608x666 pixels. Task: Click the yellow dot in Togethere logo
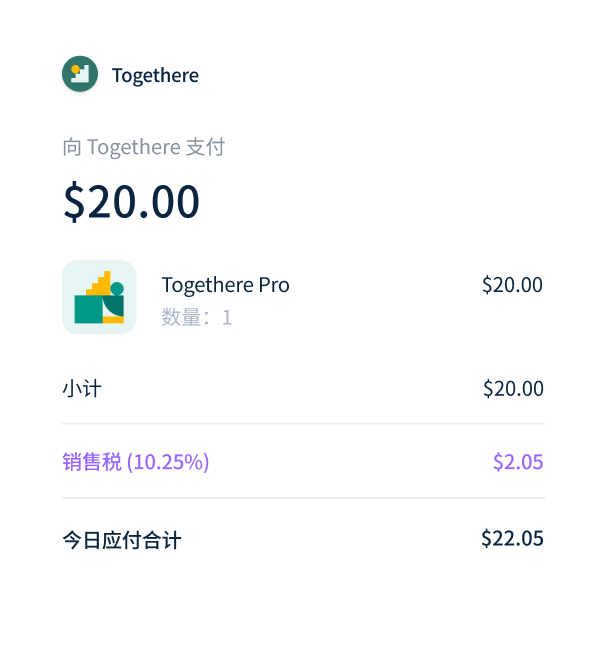[x=76, y=69]
